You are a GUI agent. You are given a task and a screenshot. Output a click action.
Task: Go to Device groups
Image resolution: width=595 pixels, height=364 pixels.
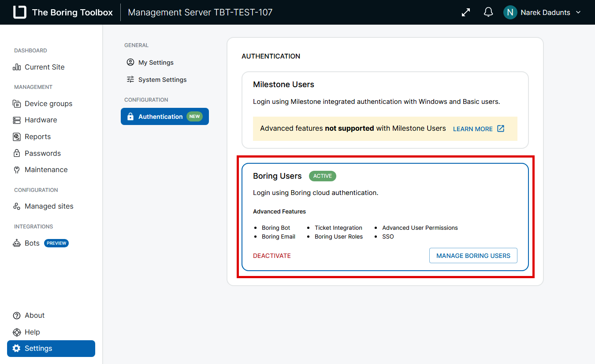click(x=48, y=103)
